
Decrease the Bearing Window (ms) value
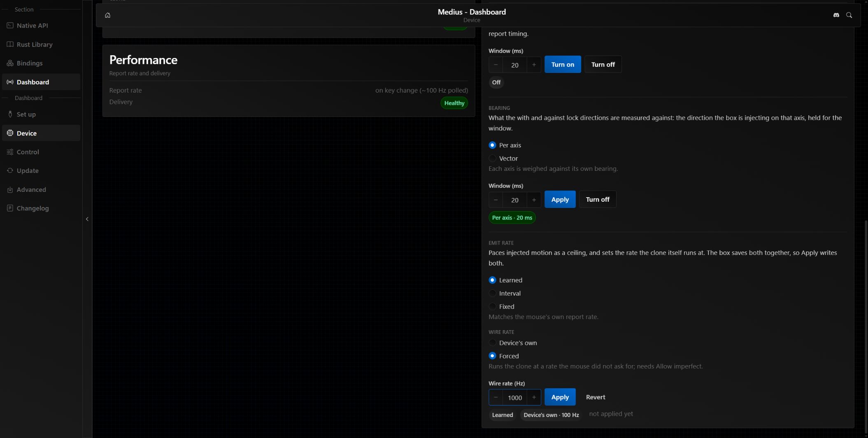click(496, 200)
